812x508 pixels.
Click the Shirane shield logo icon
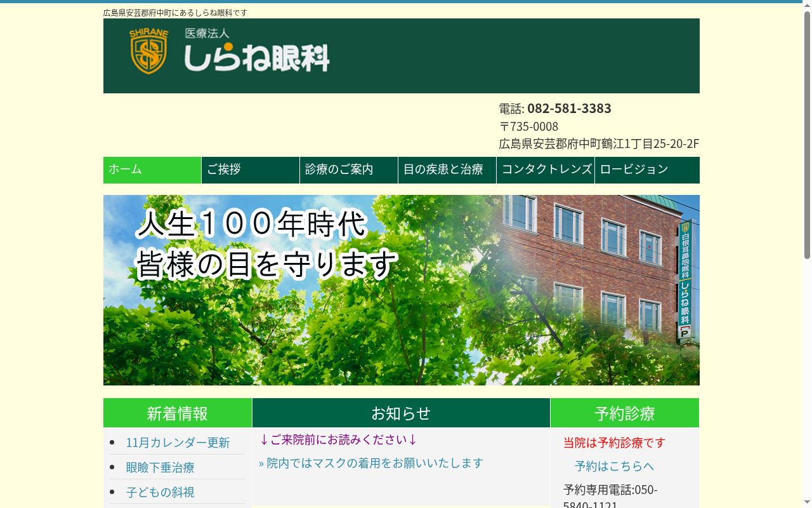tap(149, 51)
